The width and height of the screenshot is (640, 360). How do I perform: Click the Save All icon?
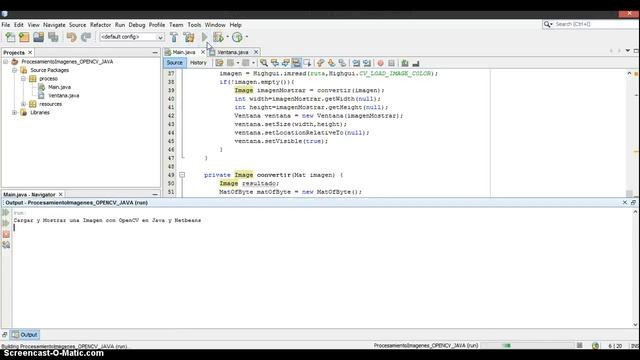click(53, 37)
